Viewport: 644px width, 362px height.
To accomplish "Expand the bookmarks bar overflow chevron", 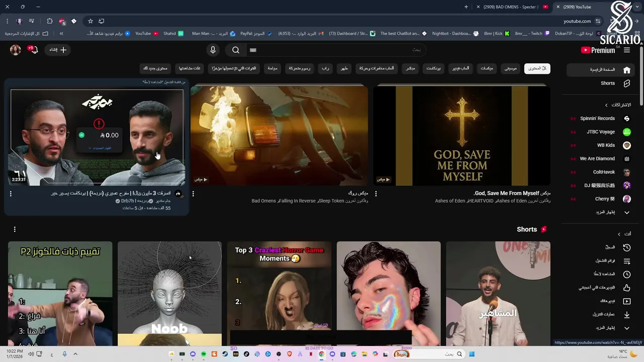I will (x=61, y=34).
